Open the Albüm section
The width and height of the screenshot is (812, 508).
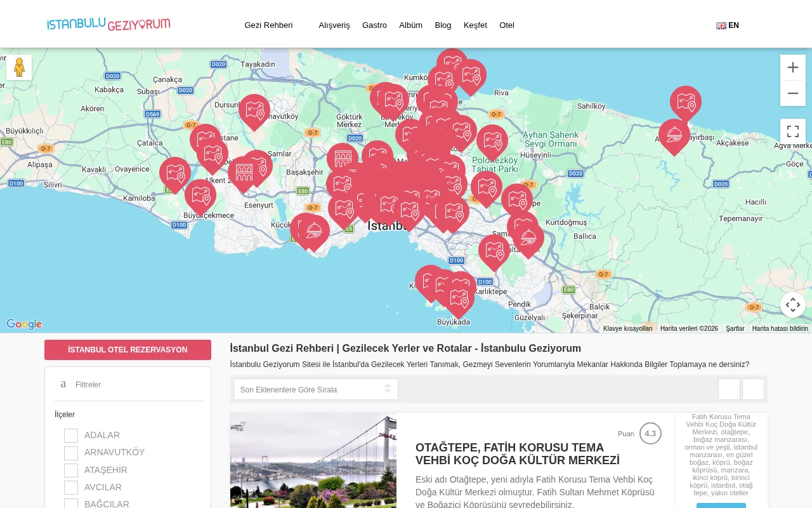click(x=410, y=25)
